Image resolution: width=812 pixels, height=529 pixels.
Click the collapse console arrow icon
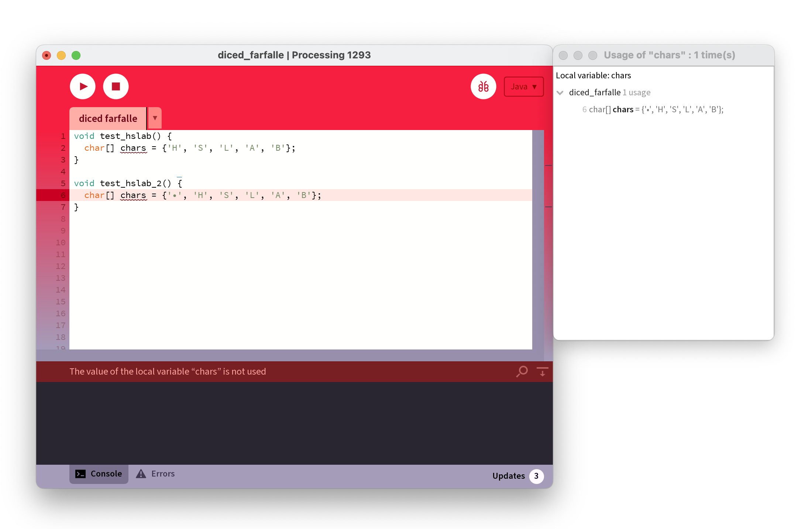[x=542, y=371]
